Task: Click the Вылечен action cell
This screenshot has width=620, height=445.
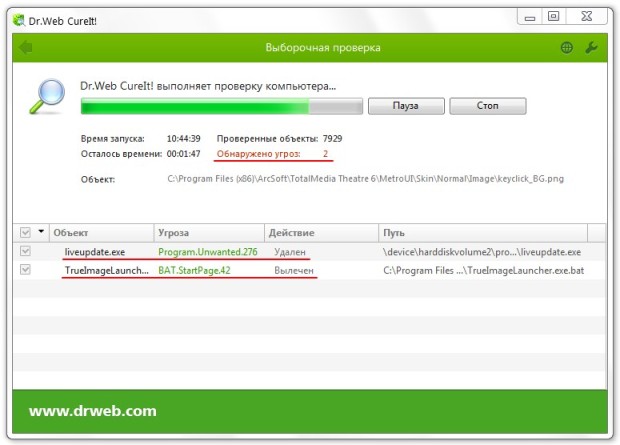Action: click(294, 271)
